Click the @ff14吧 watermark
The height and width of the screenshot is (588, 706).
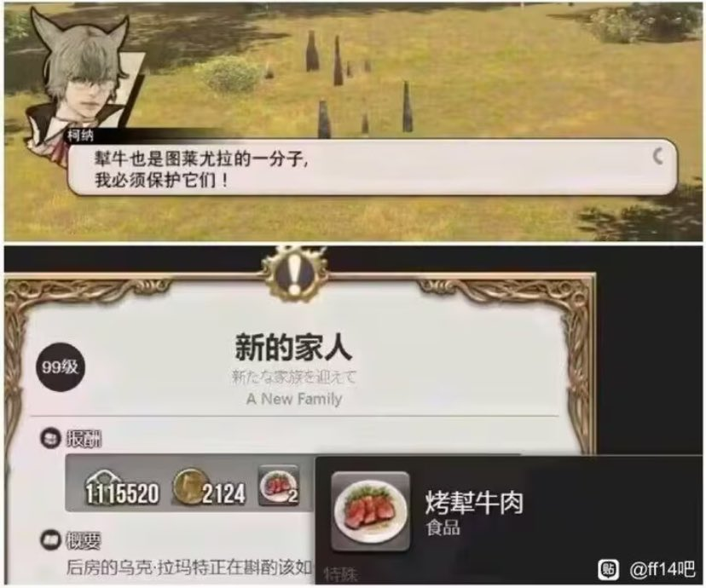(663, 570)
